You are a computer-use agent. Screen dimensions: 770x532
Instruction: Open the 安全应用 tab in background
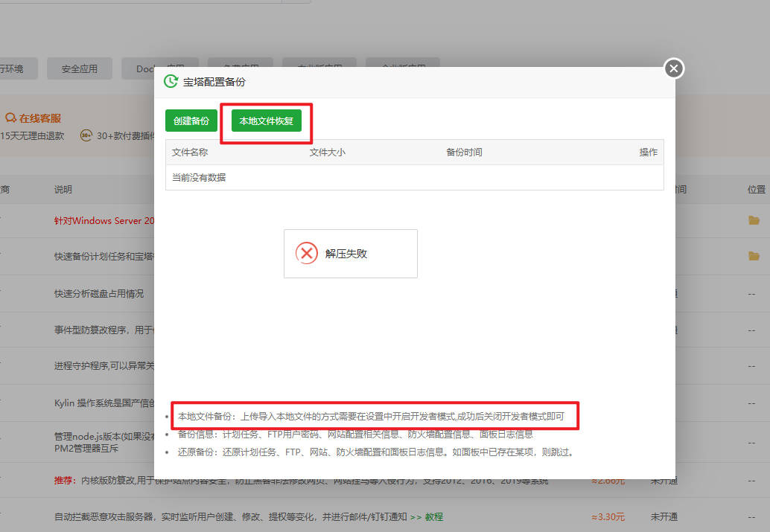(80, 68)
